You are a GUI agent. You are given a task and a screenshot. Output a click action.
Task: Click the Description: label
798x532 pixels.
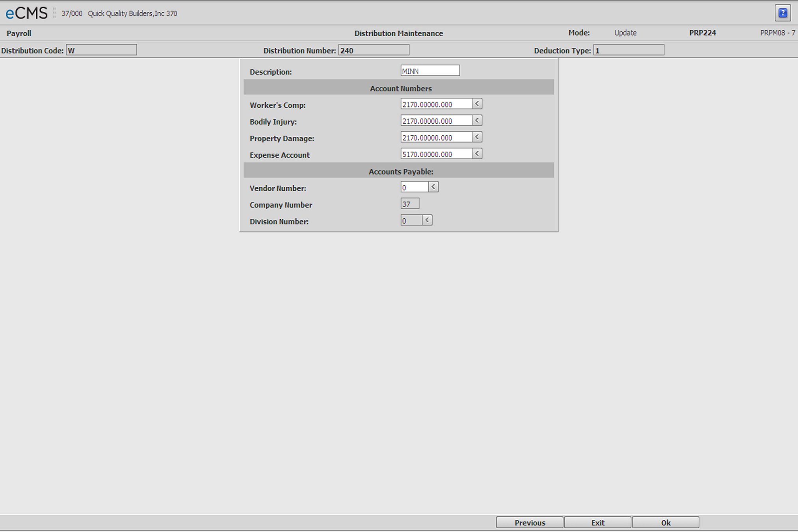coord(271,72)
